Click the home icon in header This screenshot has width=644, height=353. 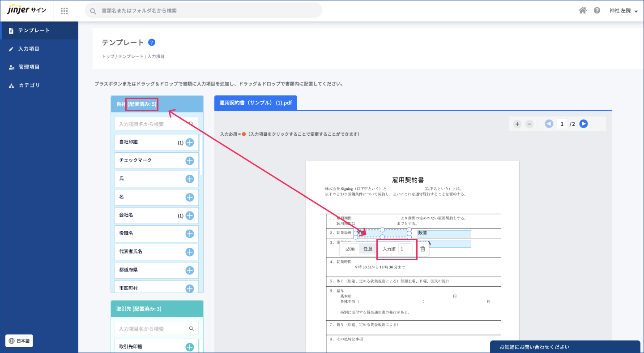pyautogui.click(x=583, y=11)
